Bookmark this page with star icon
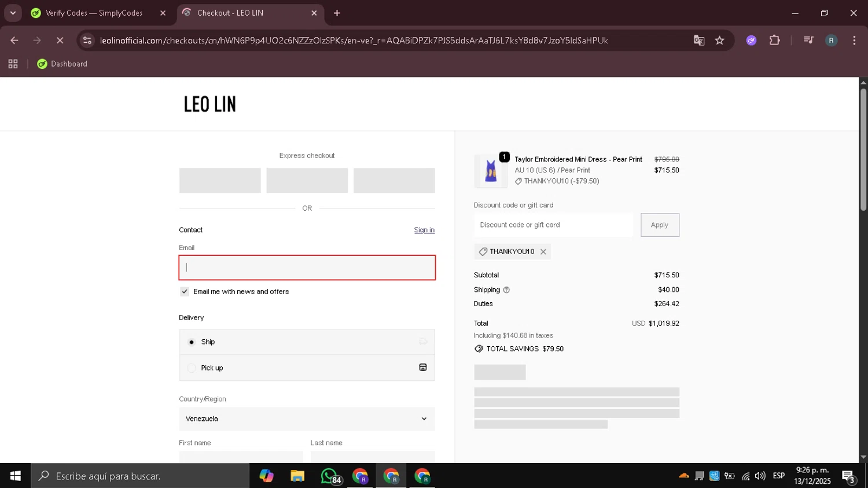 [719, 41]
